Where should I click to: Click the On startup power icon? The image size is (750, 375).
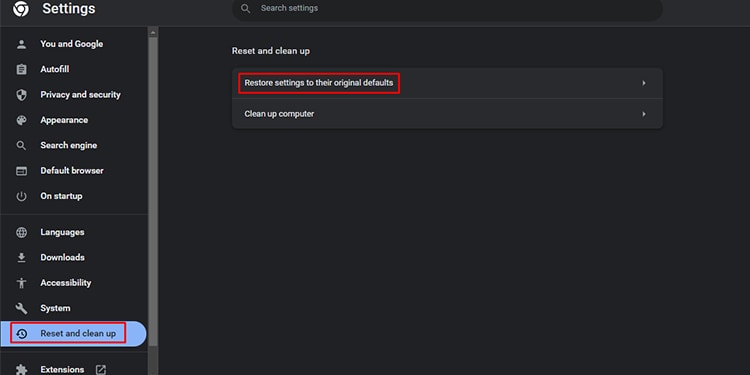pyautogui.click(x=21, y=196)
